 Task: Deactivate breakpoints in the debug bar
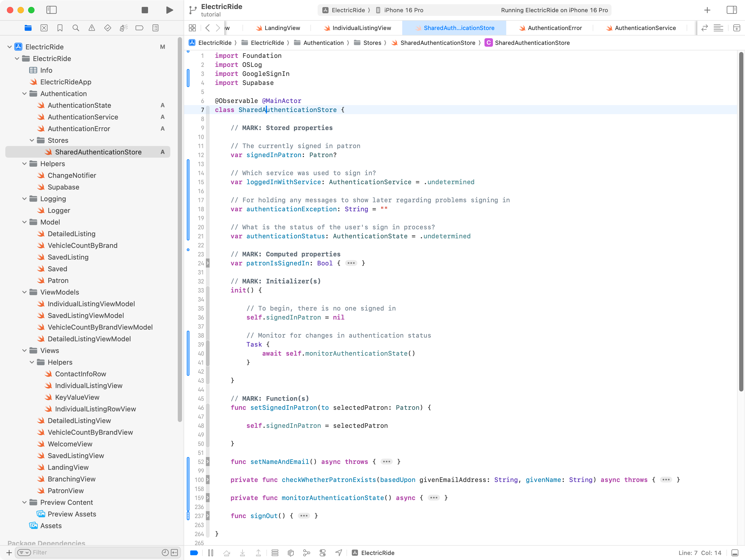[x=194, y=553]
